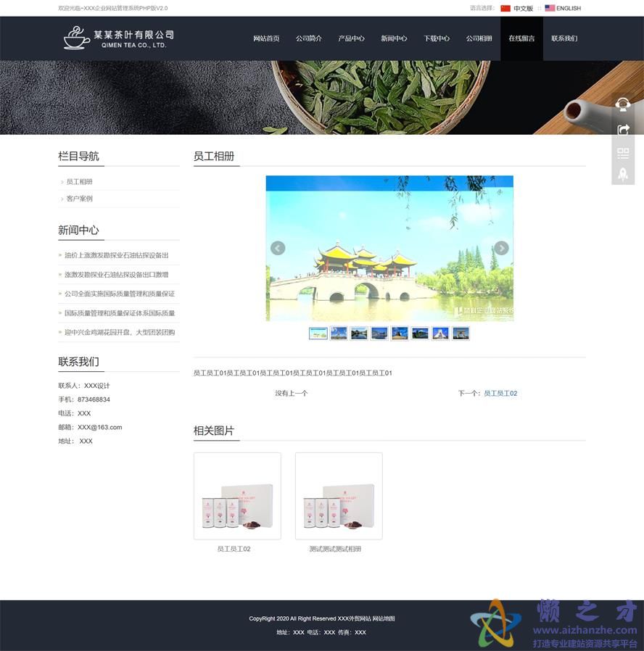Screen dimensions: 644x651
Task: Open the 下载中心 menu
Action: pos(437,38)
